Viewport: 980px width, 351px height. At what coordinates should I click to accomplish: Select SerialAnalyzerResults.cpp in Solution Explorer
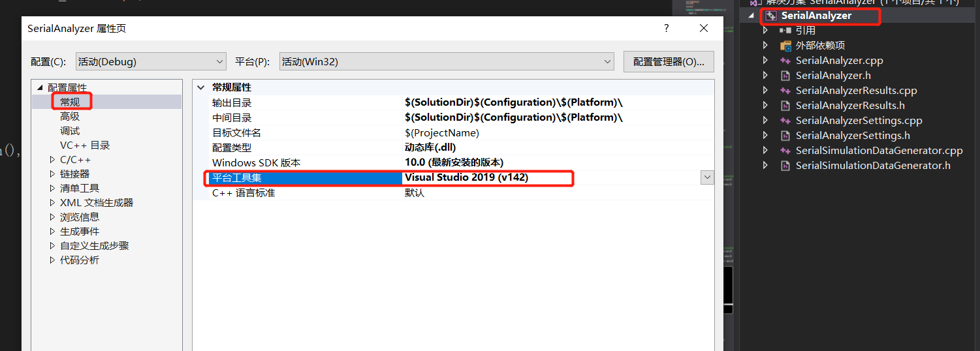pos(856,91)
